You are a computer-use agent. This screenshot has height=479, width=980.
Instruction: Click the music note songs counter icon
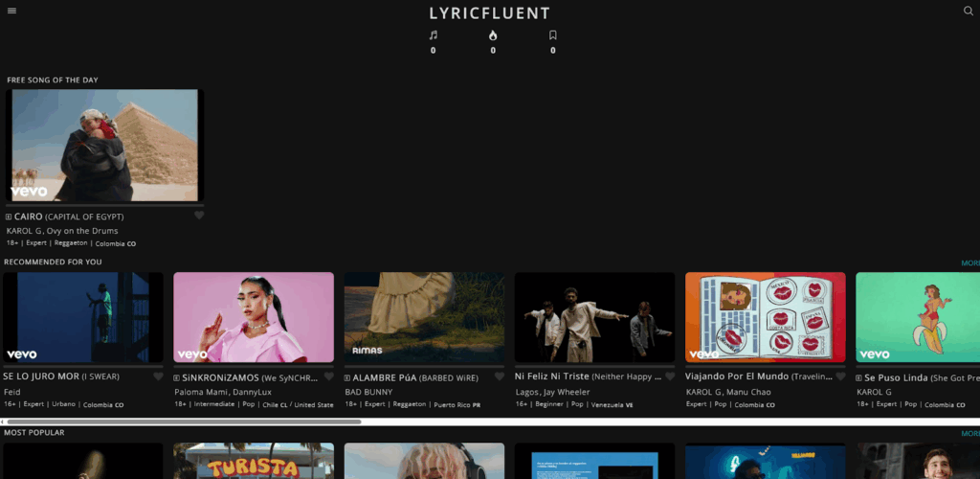pos(434,35)
